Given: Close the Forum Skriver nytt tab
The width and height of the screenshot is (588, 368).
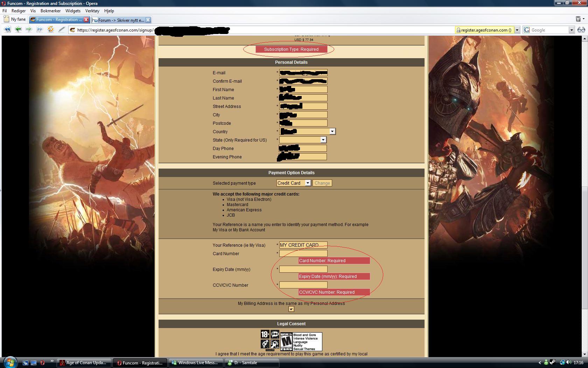Looking at the screenshot, I should [x=148, y=20].
